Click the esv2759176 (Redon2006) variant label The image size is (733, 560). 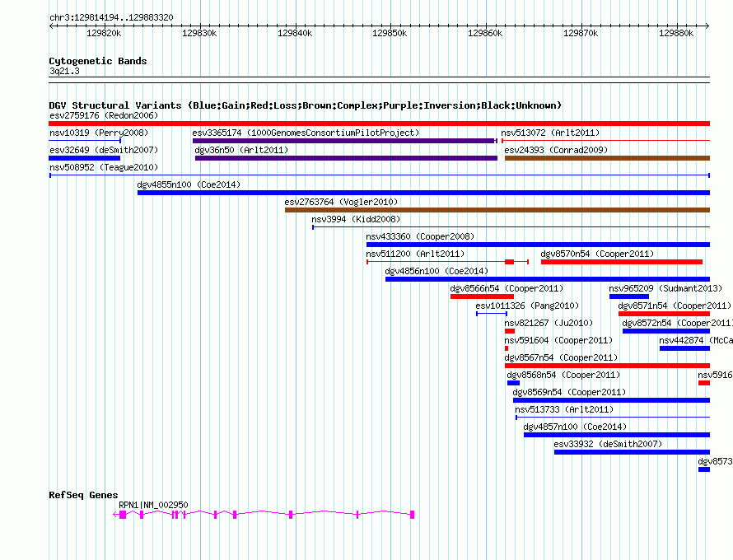coord(104,115)
